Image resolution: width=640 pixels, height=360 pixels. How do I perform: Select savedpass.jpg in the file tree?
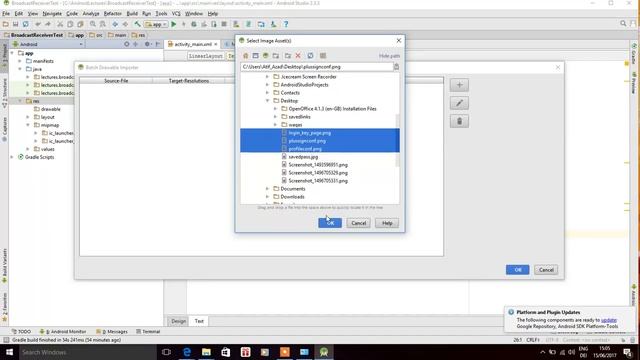(303, 157)
